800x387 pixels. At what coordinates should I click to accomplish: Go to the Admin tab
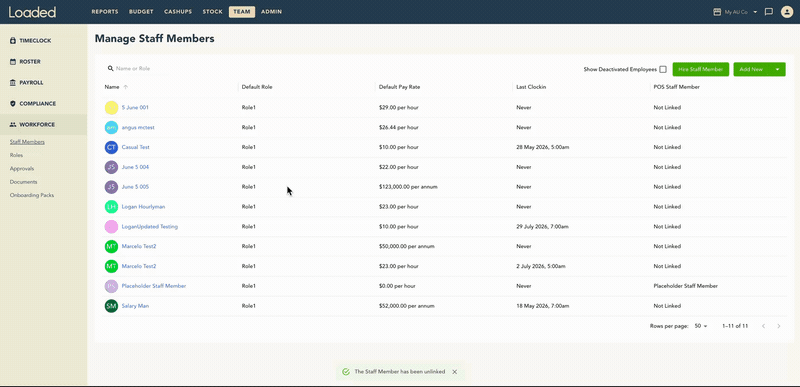point(271,12)
